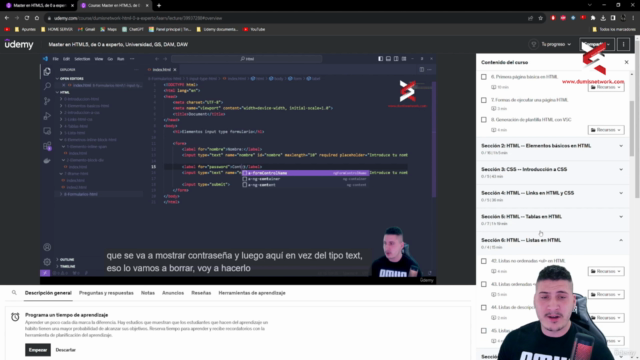
Task: Click the share page icon in address bar
Action: pyautogui.click(x=530, y=18)
